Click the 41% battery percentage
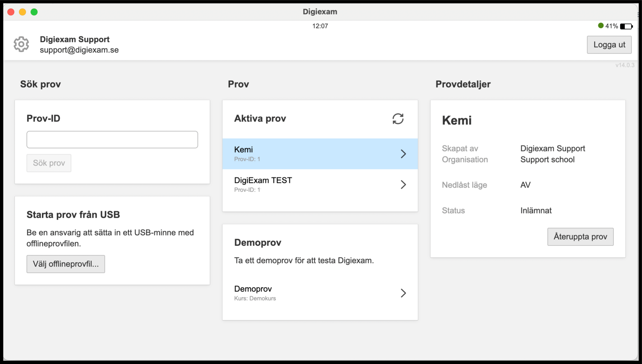Viewport: 642px width, 364px height. pos(611,26)
